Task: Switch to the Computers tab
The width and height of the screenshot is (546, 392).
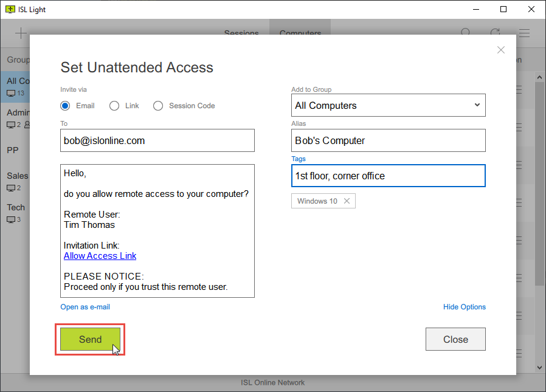Action: pyautogui.click(x=300, y=34)
